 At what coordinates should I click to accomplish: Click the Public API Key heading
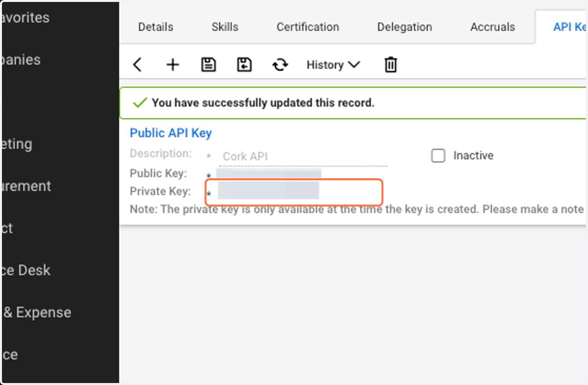coord(171,133)
